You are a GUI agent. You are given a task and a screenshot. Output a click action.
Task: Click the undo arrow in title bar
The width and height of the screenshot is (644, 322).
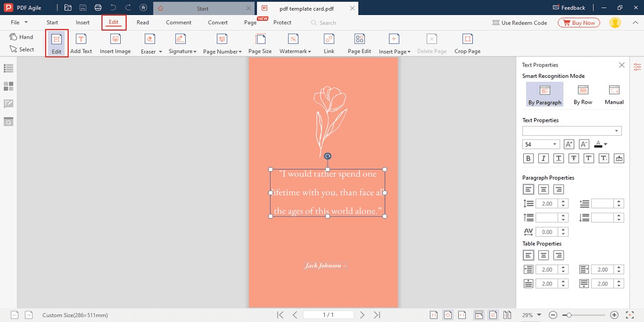(113, 8)
